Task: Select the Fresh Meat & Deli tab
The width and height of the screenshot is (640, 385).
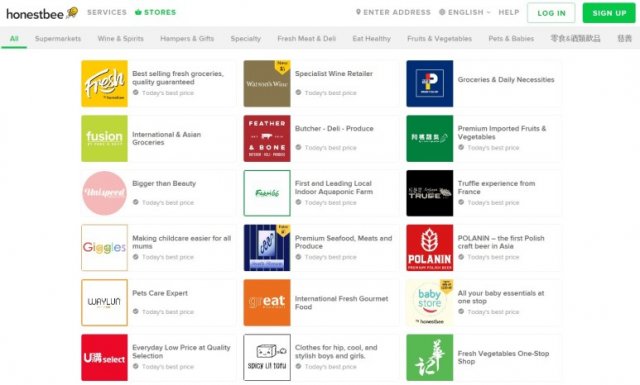Action: (307, 38)
